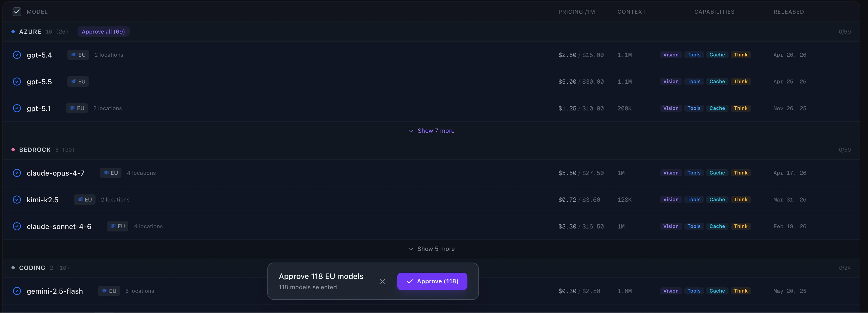Image resolution: width=868 pixels, height=313 pixels.
Task: Expand Show 7 more Azure models
Action: (432, 131)
